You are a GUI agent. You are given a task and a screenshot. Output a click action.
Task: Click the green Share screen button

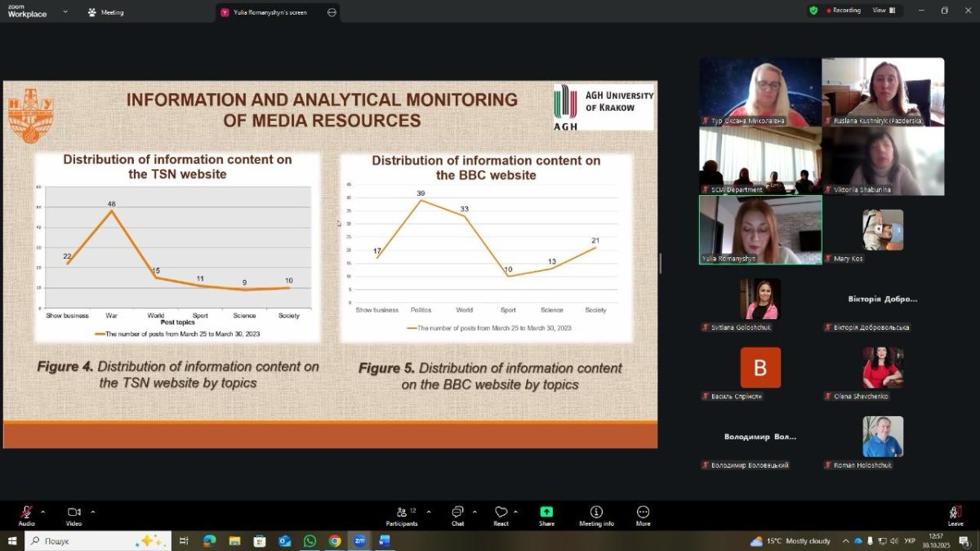point(546,515)
